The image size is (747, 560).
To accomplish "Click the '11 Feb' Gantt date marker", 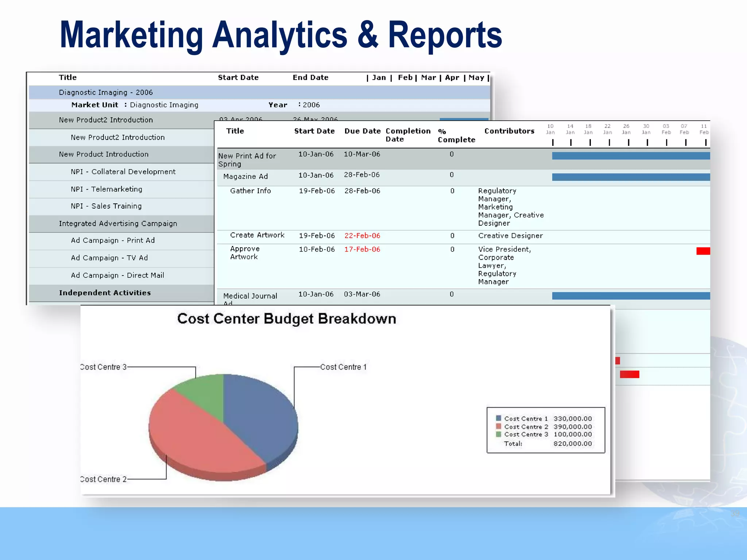I will (x=704, y=129).
